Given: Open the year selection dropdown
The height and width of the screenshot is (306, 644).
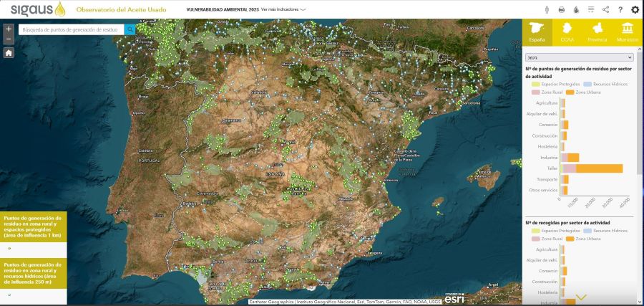Looking at the screenshot, I should (580, 57).
